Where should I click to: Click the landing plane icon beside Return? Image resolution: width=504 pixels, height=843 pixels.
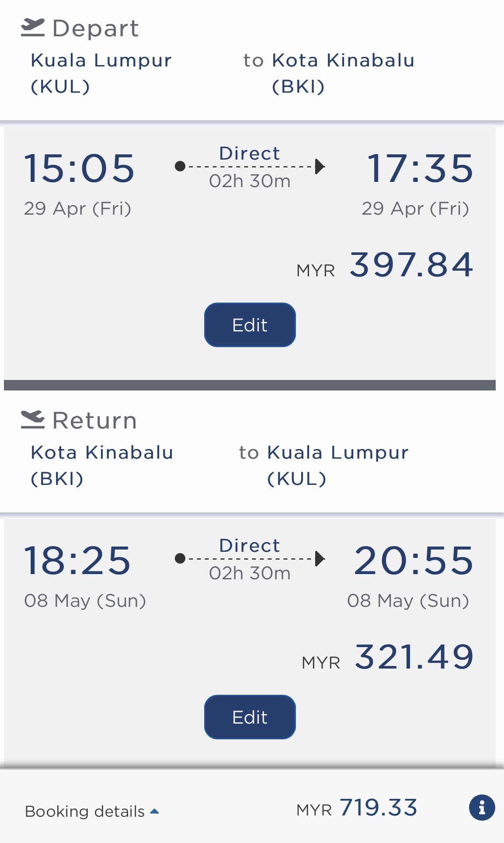33,420
